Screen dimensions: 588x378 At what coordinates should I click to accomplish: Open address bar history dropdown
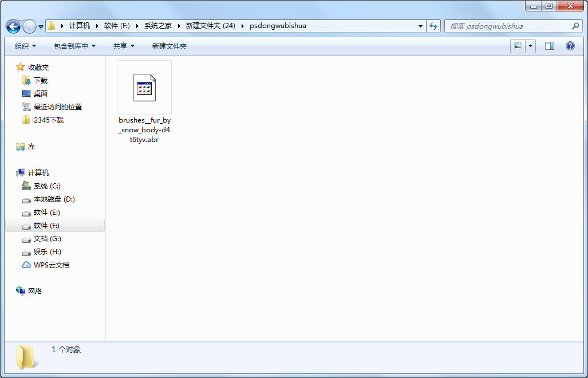tap(420, 26)
